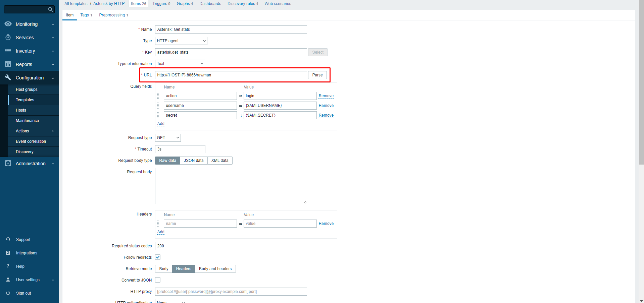
Task: Click the Configuration wrench icon
Action: [8, 77]
